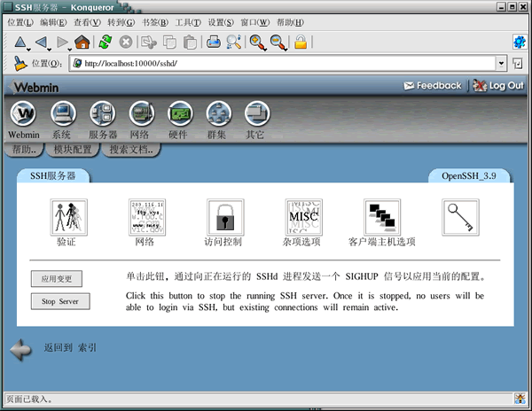The height and width of the screenshot is (411, 532).
Task: Expand the Back button history arrow
Action: (x=49, y=50)
